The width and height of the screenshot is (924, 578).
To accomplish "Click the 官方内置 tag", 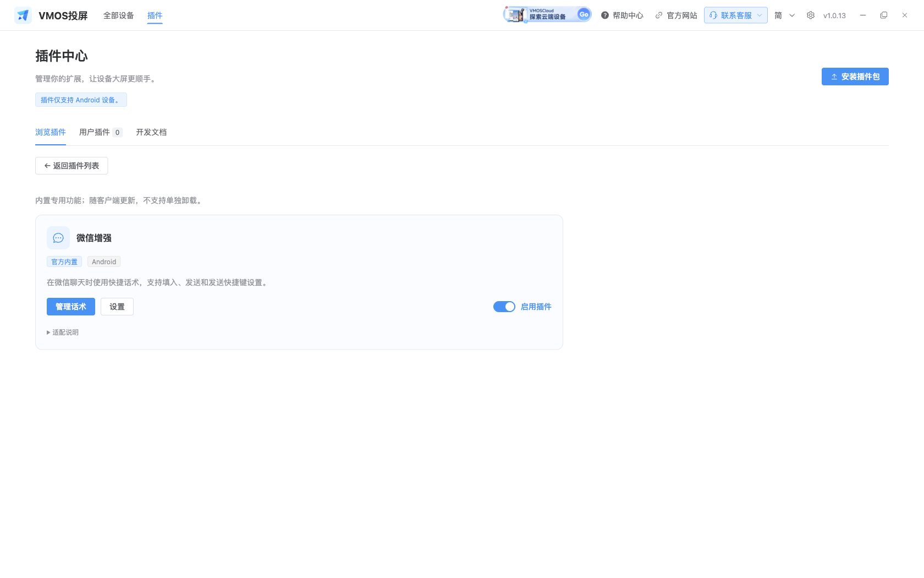I will (64, 262).
